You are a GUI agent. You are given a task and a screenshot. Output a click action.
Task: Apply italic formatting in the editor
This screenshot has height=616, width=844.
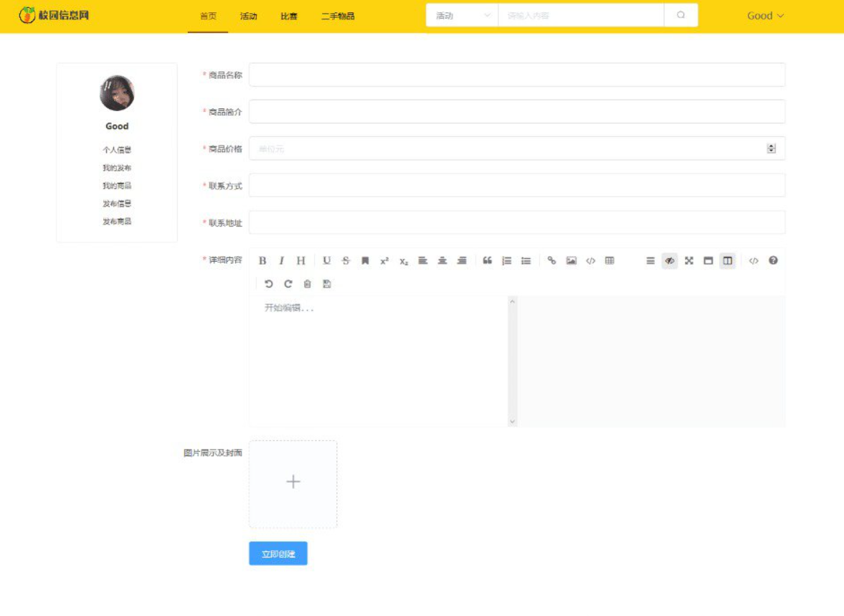pyautogui.click(x=282, y=261)
